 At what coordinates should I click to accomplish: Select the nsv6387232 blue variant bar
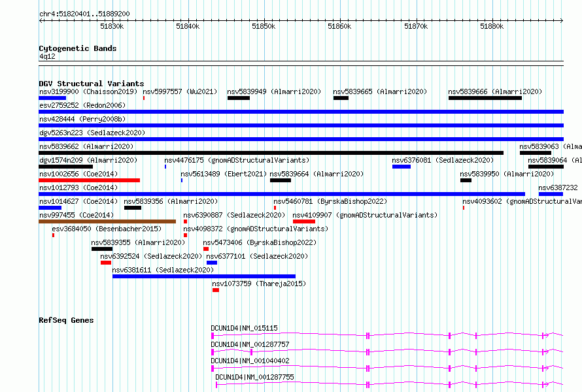551,194
